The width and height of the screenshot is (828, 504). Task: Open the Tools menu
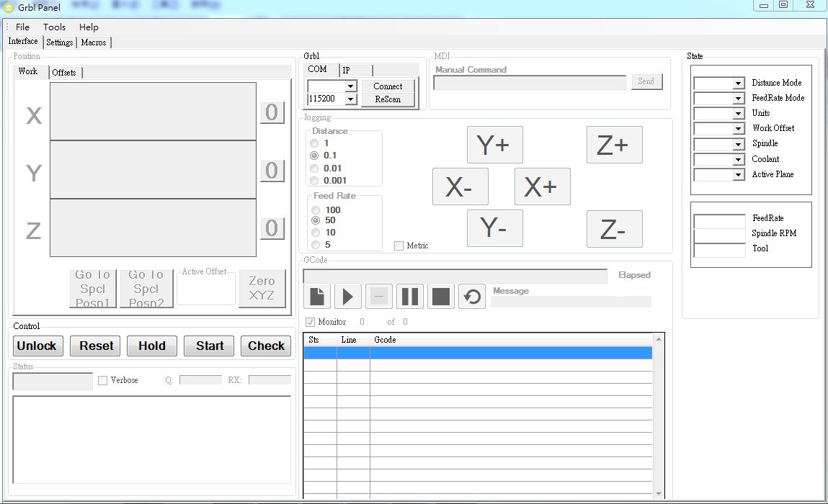coord(54,27)
